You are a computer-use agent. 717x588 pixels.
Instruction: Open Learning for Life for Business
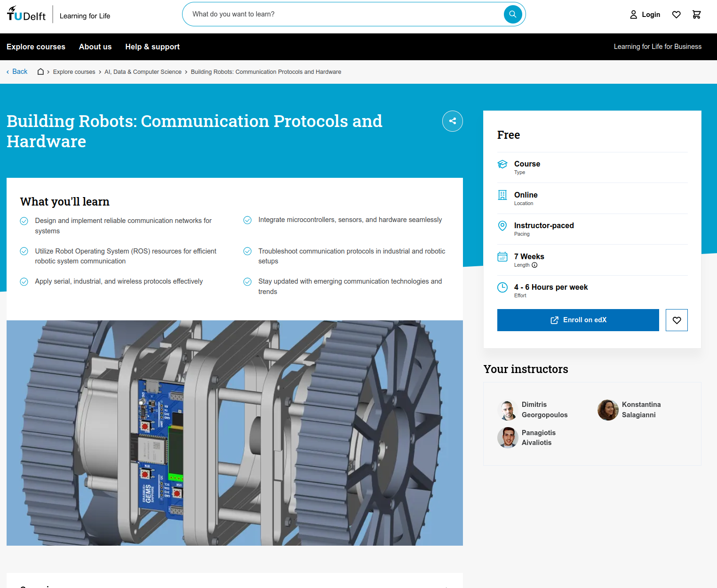[657, 47]
